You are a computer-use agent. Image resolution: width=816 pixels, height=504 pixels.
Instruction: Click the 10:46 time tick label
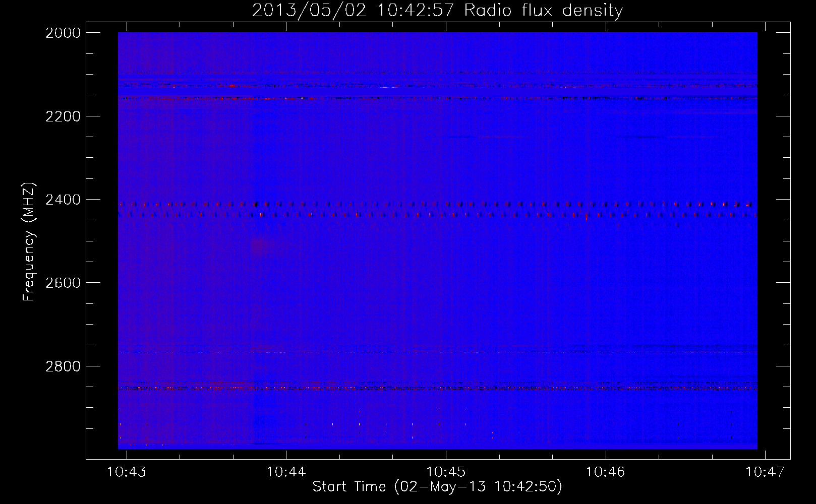tap(605, 472)
